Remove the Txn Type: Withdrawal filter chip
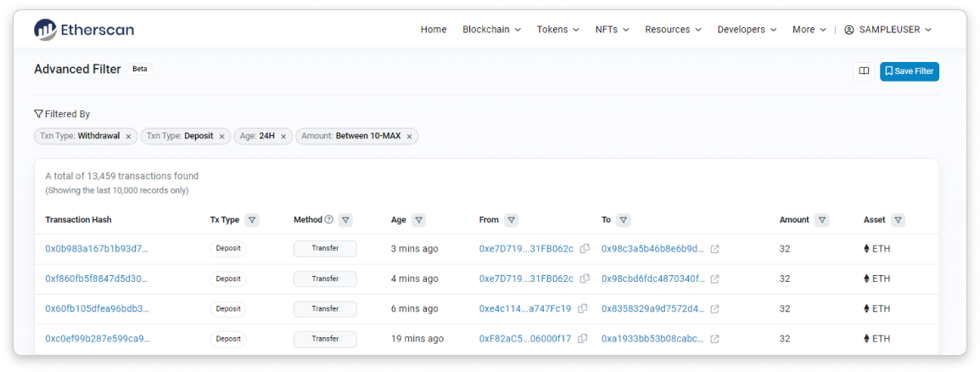 coord(129,136)
